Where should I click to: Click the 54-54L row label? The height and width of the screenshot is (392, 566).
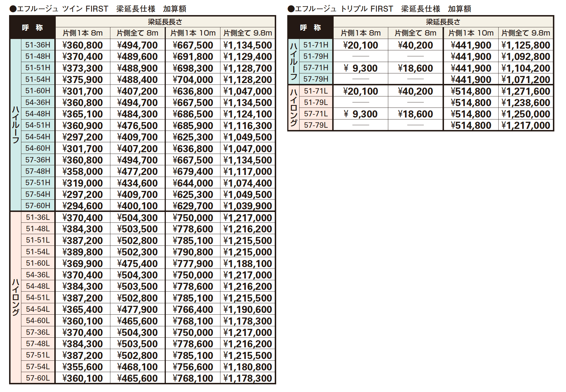point(38,309)
